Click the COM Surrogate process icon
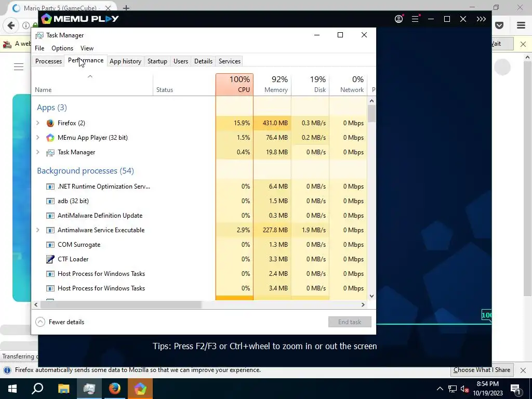This screenshot has width=532, height=399. click(x=50, y=245)
